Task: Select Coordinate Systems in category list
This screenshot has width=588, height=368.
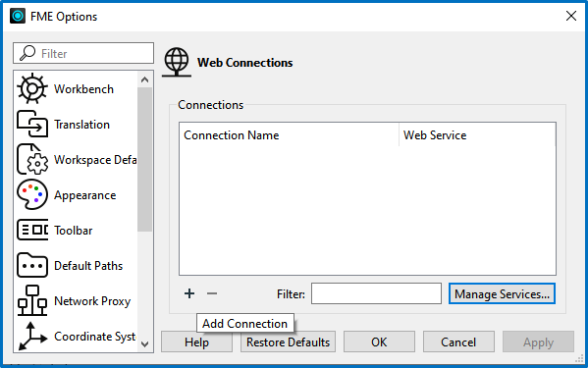Action: tap(95, 337)
